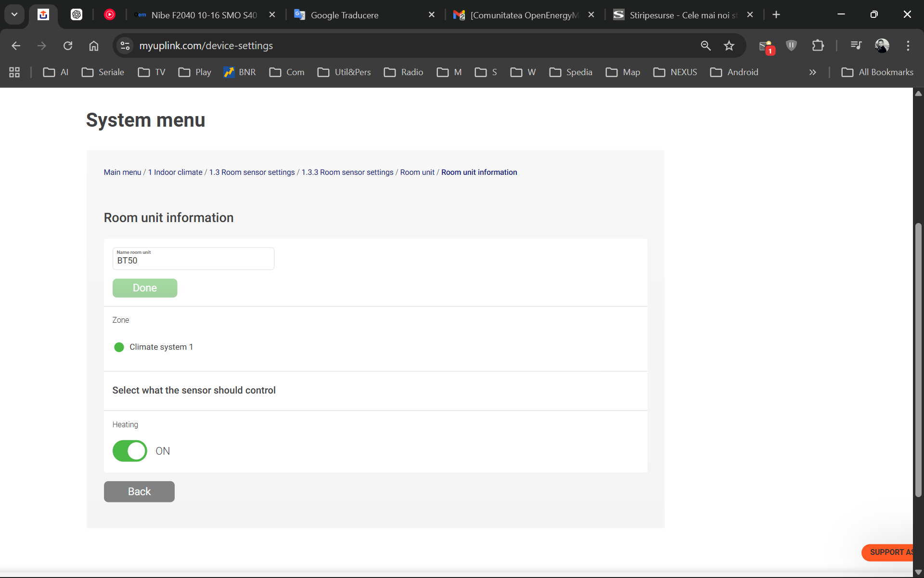
Task: Switch to Nibe F2040 tab
Action: pos(204,15)
